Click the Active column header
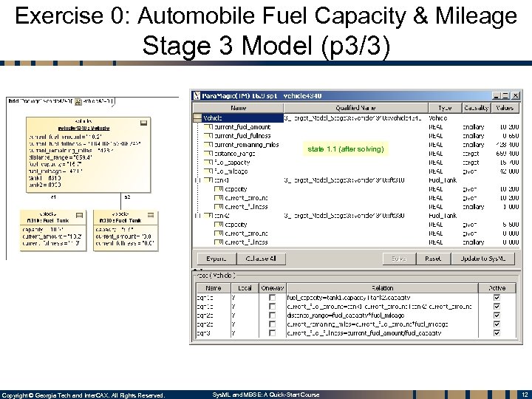The image size is (532, 399). 497,288
